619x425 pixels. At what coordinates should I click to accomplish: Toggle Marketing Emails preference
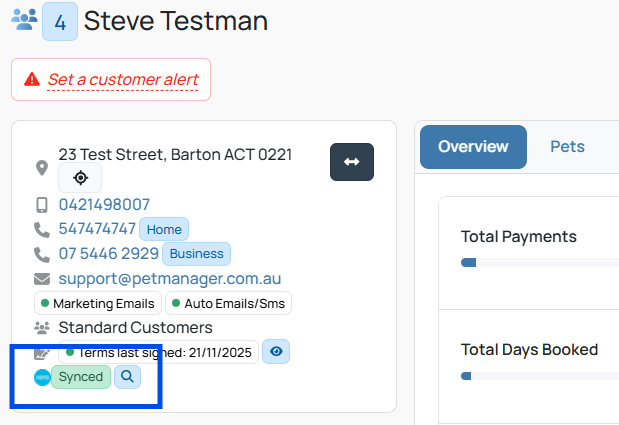98,303
